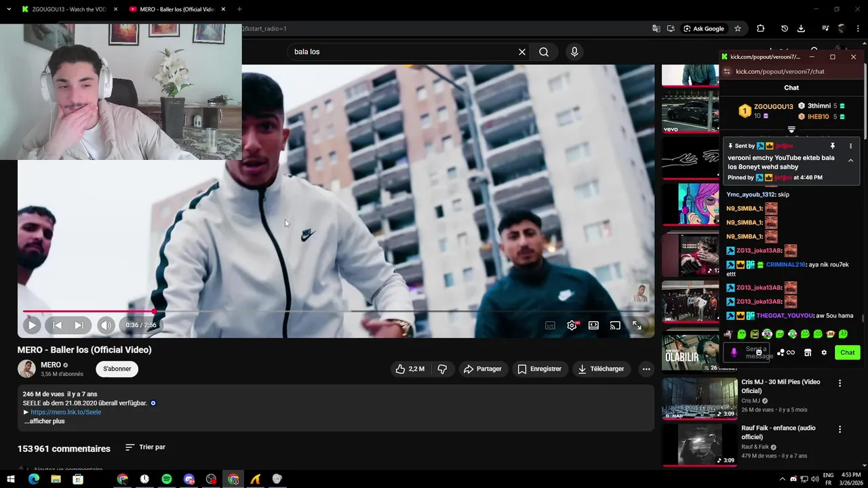Screen dimensions: 868x488
Task: Open Cris MJ 30 Mil Pies thumbnail
Action: pos(699,399)
